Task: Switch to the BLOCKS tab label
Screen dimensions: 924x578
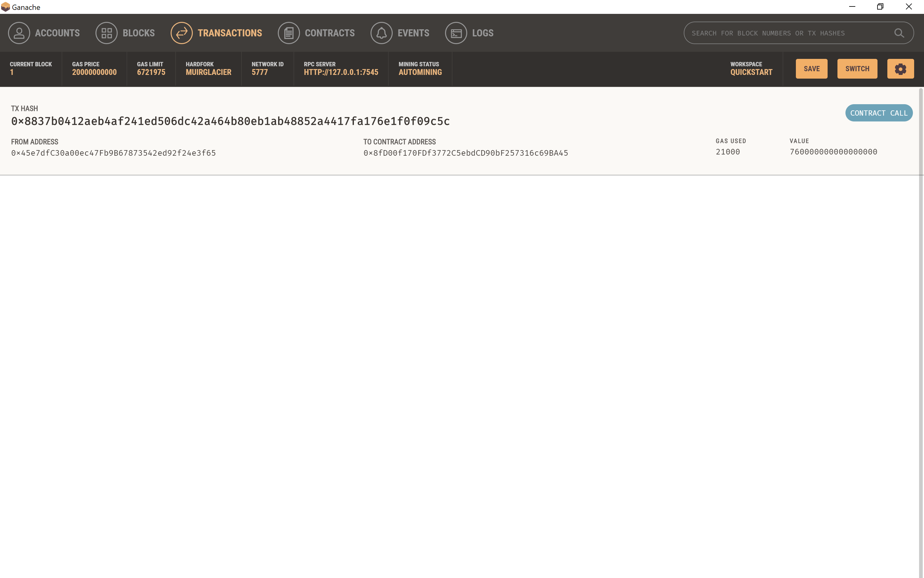Action: click(x=139, y=33)
